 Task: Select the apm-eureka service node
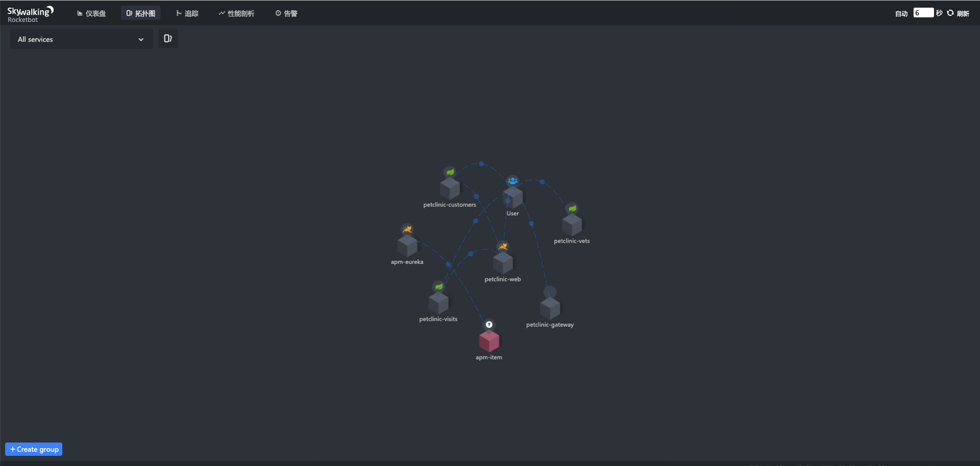tap(407, 246)
